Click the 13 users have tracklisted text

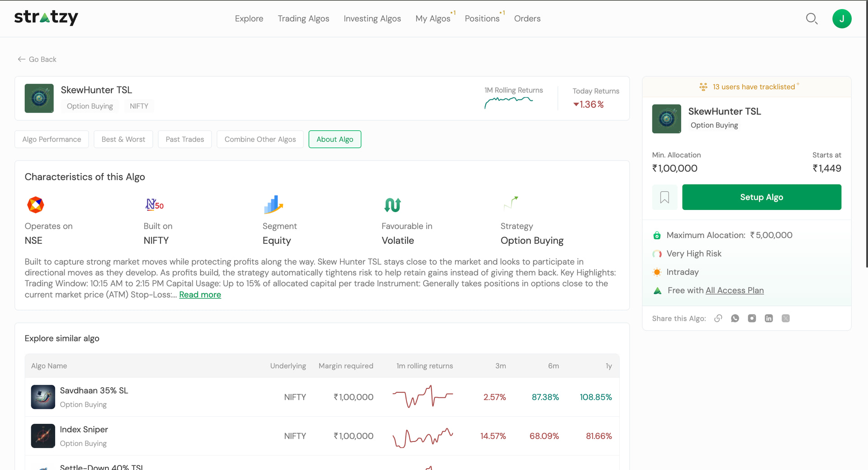754,87
